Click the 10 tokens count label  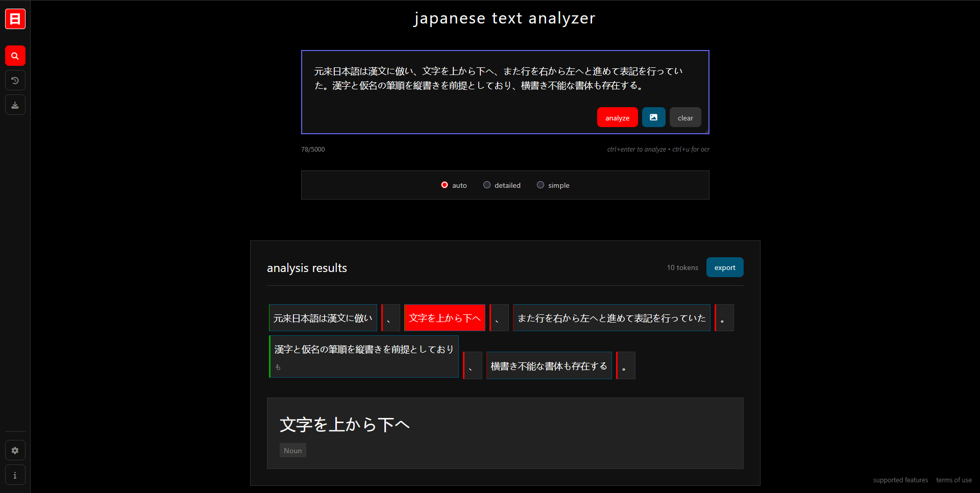tap(682, 267)
